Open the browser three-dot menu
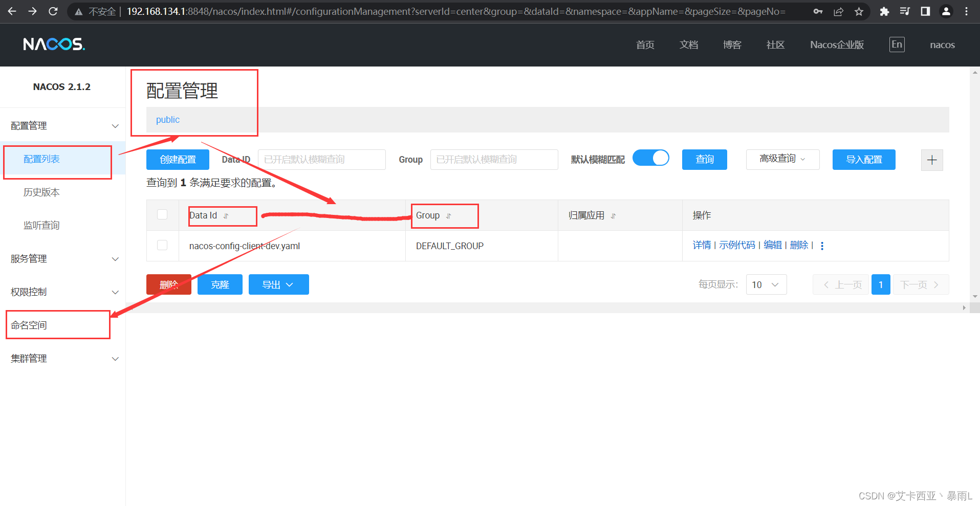The height and width of the screenshot is (506, 980). pyautogui.click(x=966, y=11)
